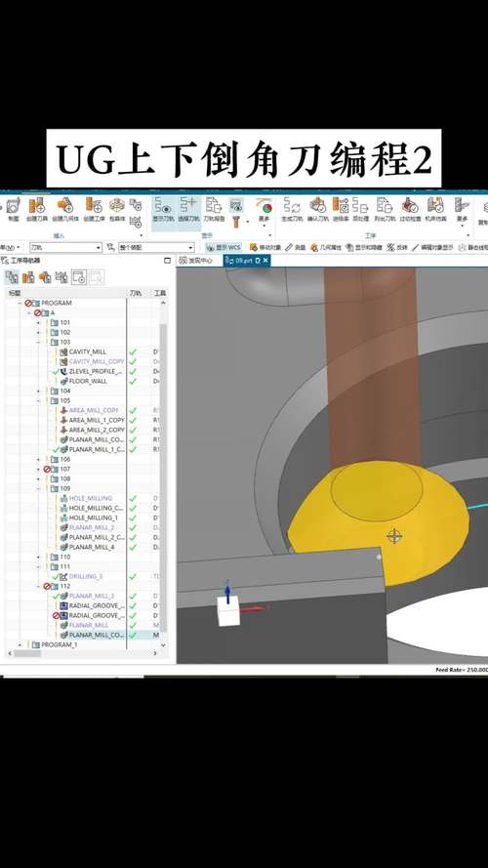This screenshot has height=868, width=488.
Task: Toggle the 显示刀轨 (Display Tool Path) button
Action: (164, 210)
